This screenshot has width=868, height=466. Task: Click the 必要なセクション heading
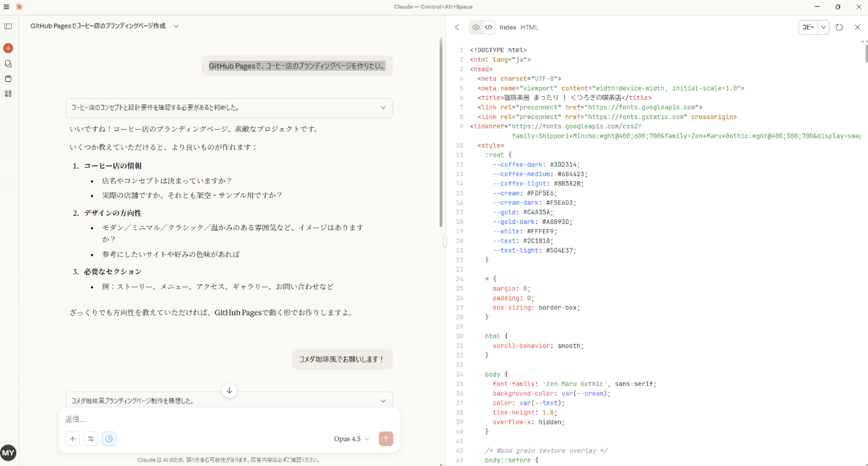tap(113, 271)
